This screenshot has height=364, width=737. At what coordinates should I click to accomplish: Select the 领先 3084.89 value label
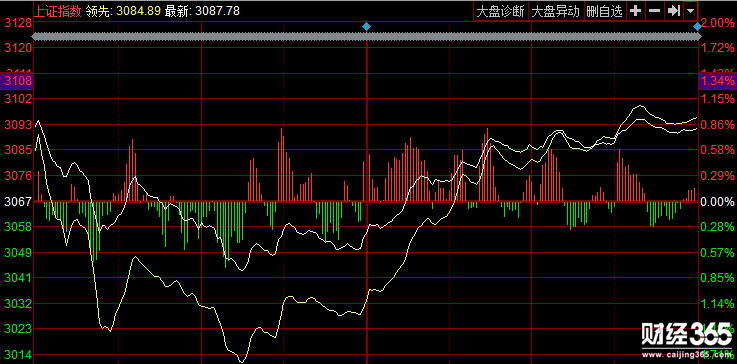(x=124, y=11)
